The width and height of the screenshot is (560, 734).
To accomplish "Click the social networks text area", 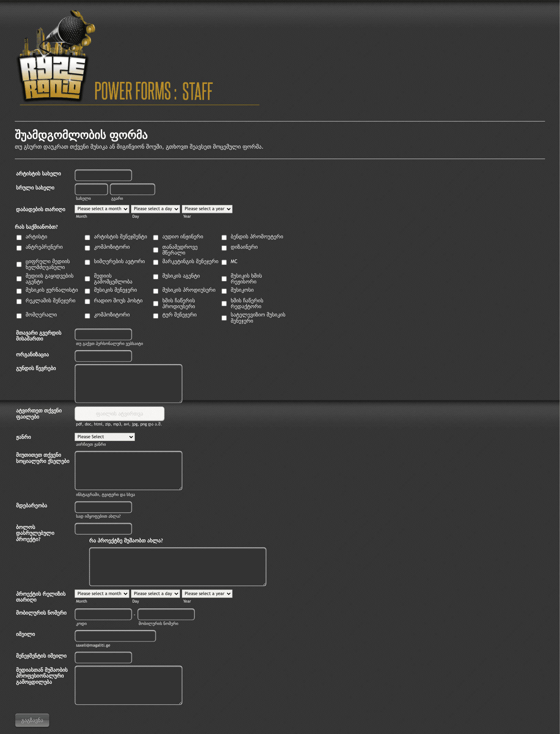I will 128,471.
